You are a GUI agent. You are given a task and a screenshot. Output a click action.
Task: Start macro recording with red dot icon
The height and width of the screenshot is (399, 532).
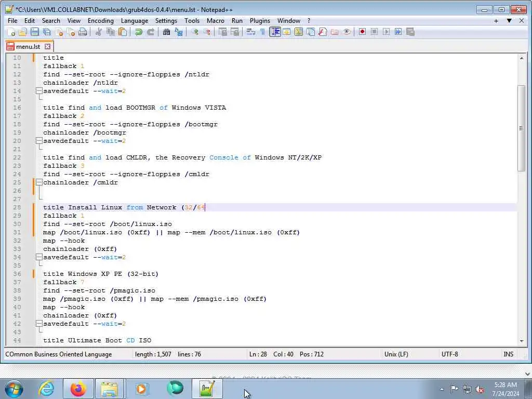tap(362, 32)
